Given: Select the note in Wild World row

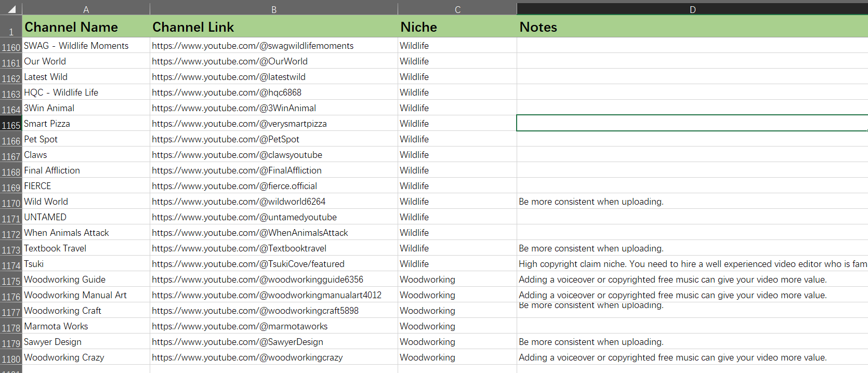Looking at the screenshot, I should point(692,201).
